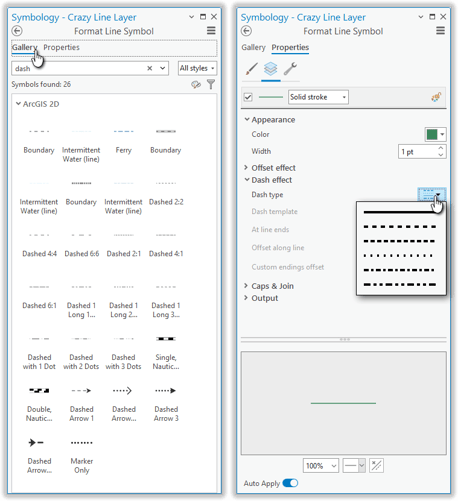
Task: Collapse the Dash effect section
Action: click(x=247, y=180)
